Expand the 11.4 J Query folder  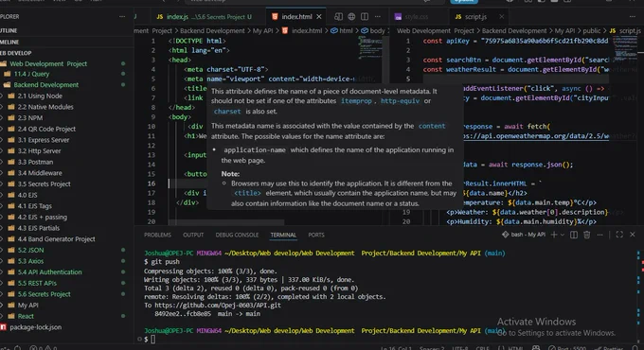[x=31, y=74]
